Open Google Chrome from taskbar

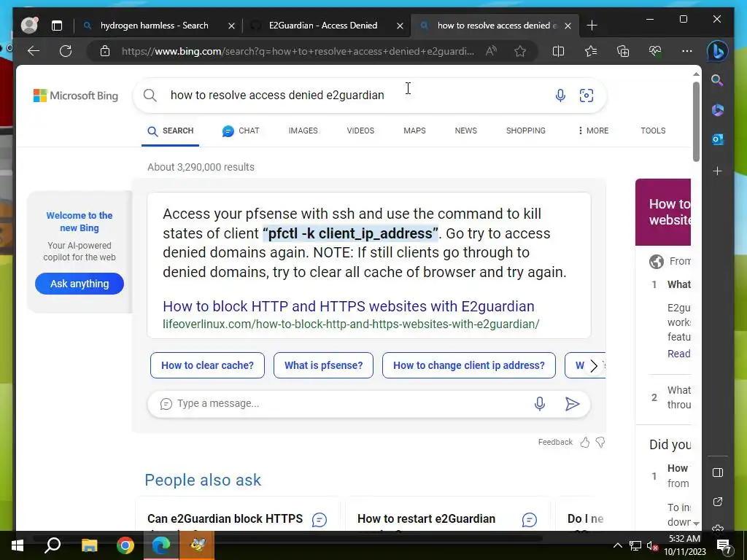click(x=125, y=545)
